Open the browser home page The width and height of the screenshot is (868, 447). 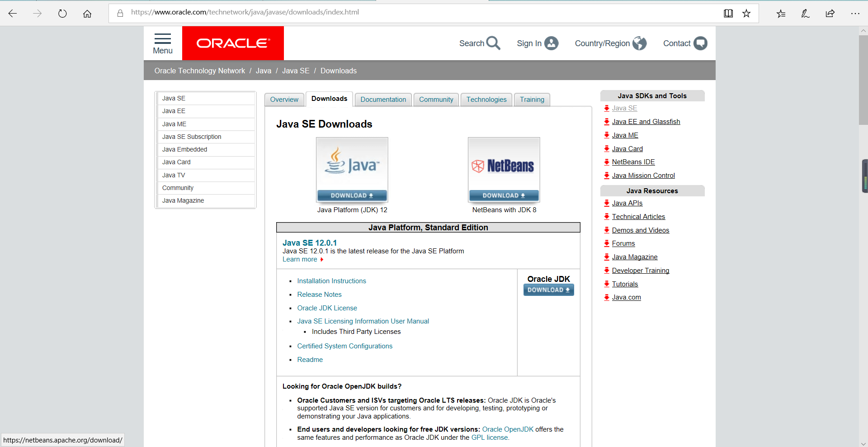click(87, 14)
